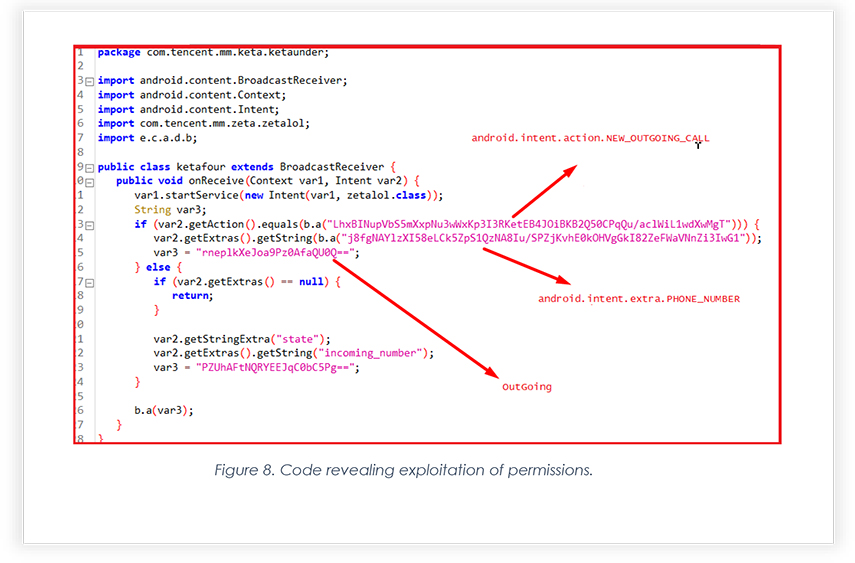The height and width of the screenshot is (563, 855).
Task: Collapse the onReceive method fold marker
Action: [90, 182]
